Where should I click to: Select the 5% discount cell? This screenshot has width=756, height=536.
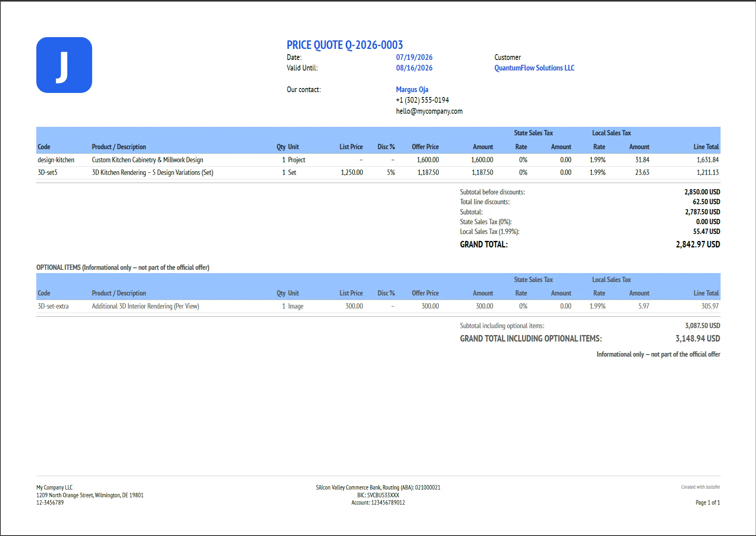[x=391, y=172]
